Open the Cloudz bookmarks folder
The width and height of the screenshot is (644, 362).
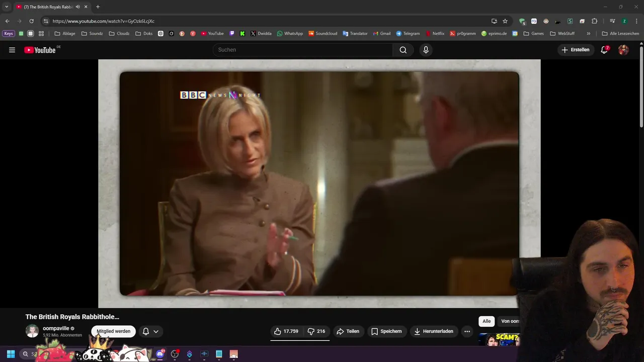pyautogui.click(x=119, y=34)
